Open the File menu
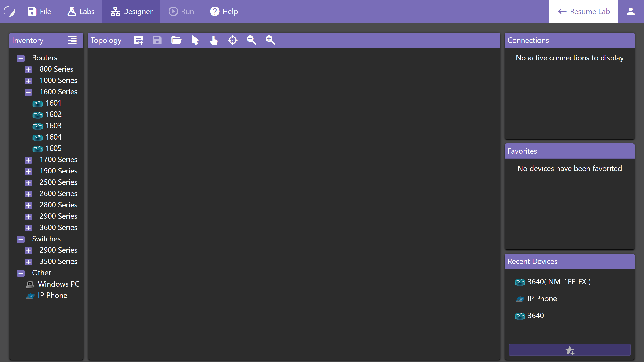The width and height of the screenshot is (644, 362). point(39,11)
